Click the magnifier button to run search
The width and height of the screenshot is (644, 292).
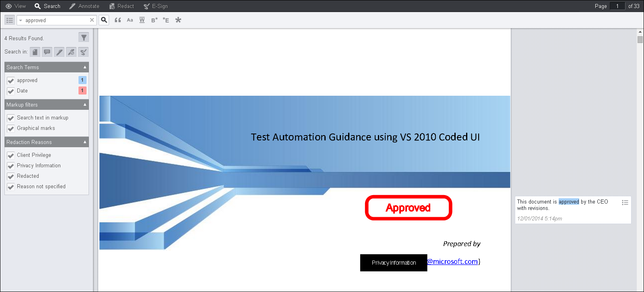(104, 20)
